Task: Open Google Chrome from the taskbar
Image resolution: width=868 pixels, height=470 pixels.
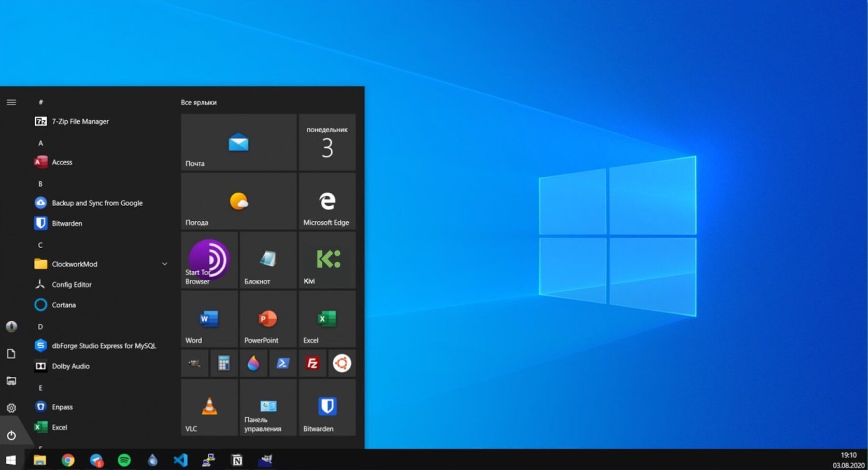Action: pyautogui.click(x=68, y=460)
